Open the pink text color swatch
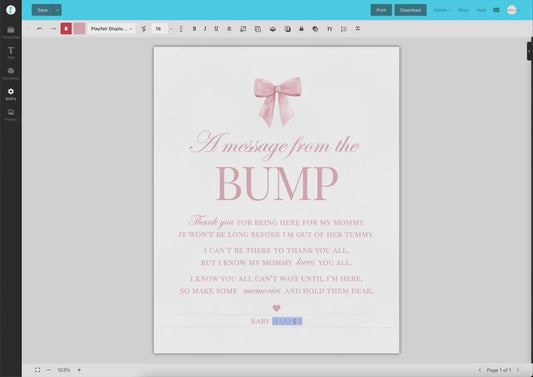Viewport: 533px width, 377px height. 80,29
